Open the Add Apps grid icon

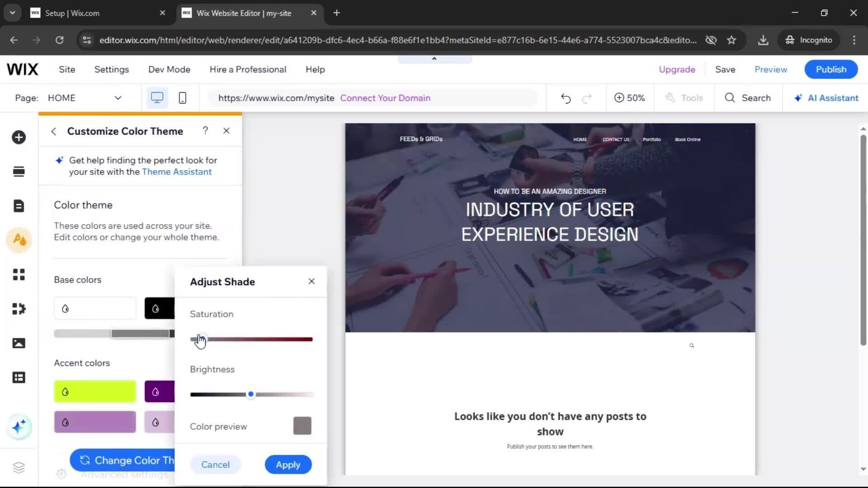tap(19, 274)
